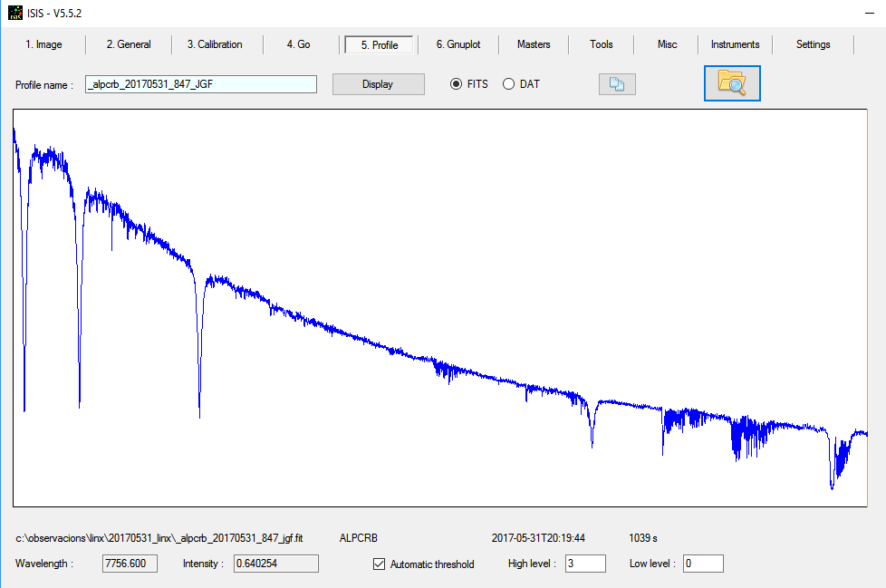The width and height of the screenshot is (886, 588).
Task: Disable the Automatic threshold option
Action: point(378,564)
